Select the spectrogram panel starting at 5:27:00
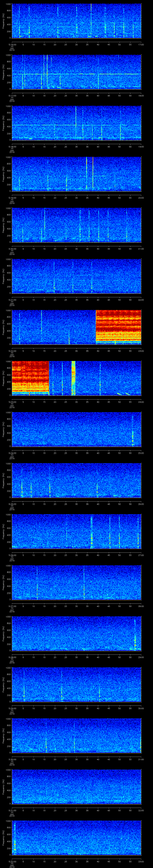The image size is (153, 868). point(77,582)
